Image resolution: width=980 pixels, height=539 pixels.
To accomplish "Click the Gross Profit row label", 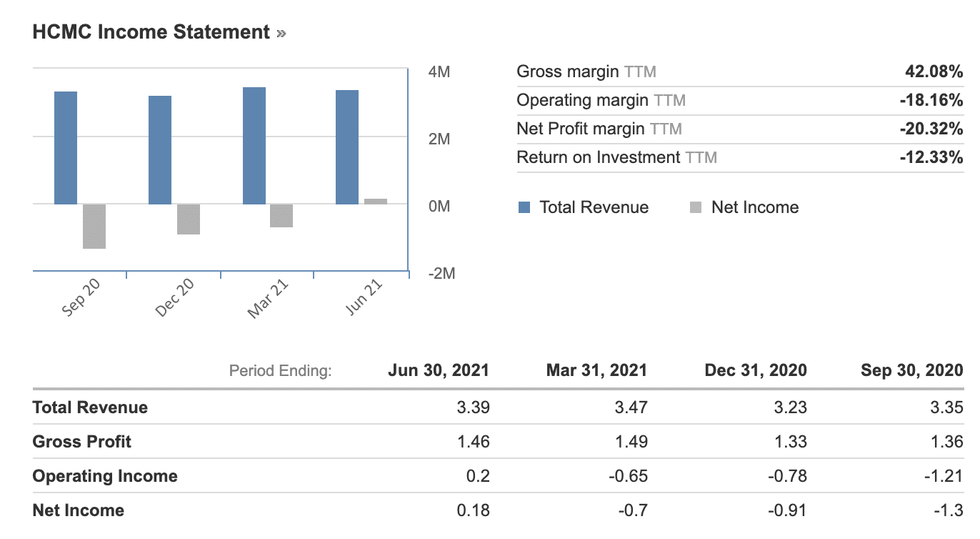I will coord(82,442).
